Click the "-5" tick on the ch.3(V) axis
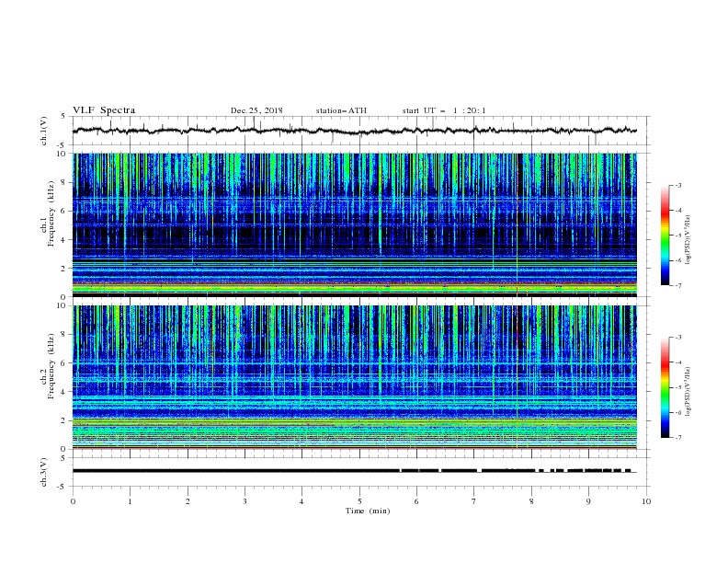 (63, 487)
